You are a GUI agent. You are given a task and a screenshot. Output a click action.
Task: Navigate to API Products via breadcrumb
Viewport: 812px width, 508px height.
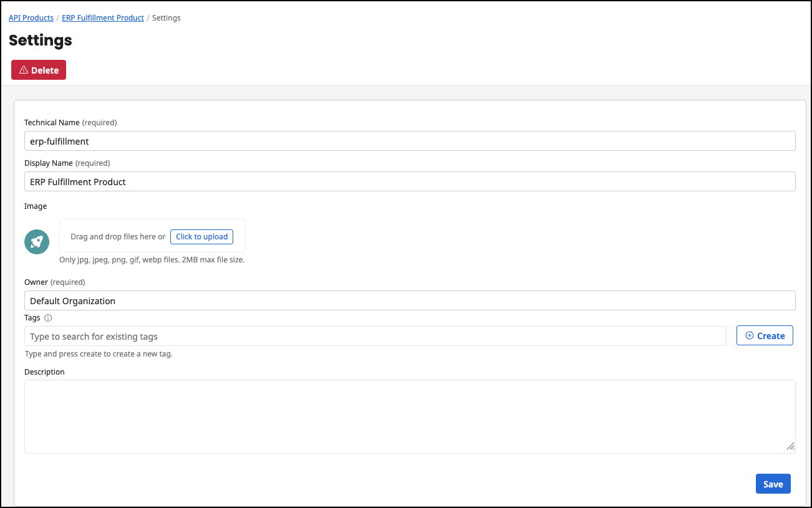click(x=31, y=17)
